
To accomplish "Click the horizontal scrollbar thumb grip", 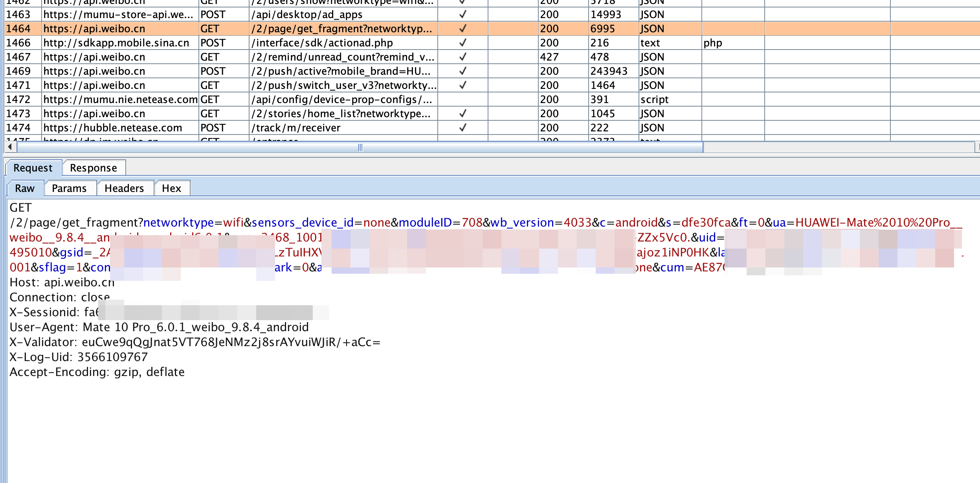I will coord(360,147).
